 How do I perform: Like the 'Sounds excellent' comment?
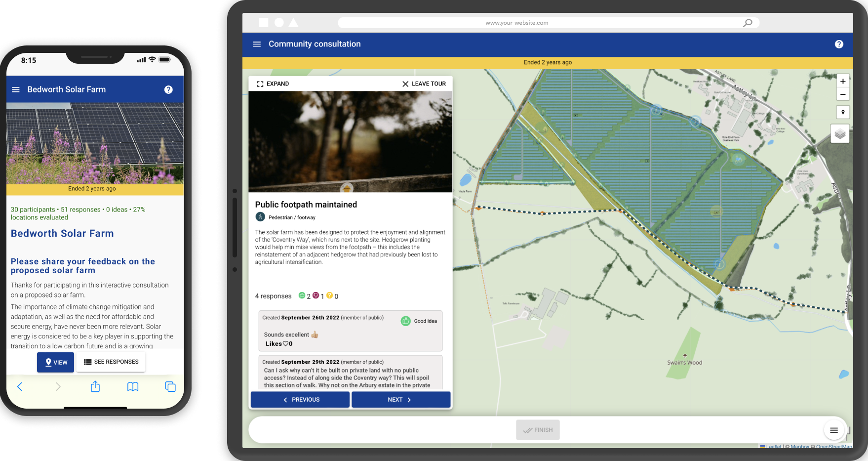(x=286, y=344)
